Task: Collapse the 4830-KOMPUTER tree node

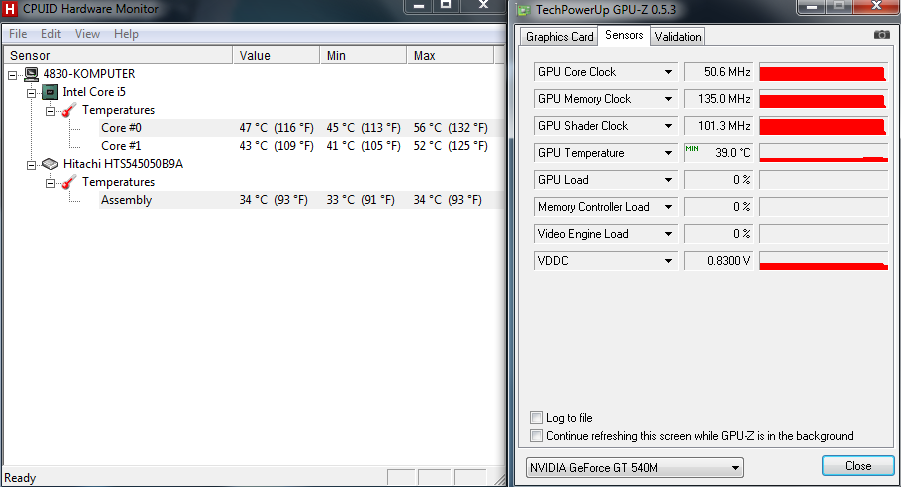Action: coord(13,74)
